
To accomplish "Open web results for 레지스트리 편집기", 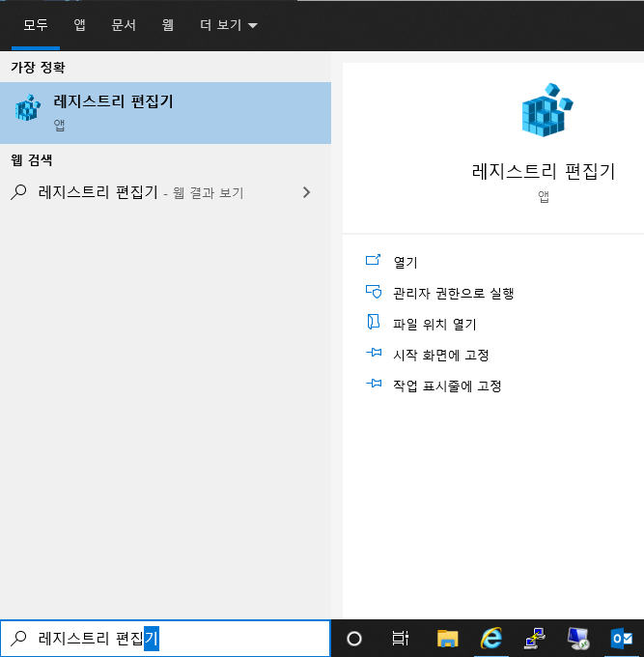I will pos(165,192).
